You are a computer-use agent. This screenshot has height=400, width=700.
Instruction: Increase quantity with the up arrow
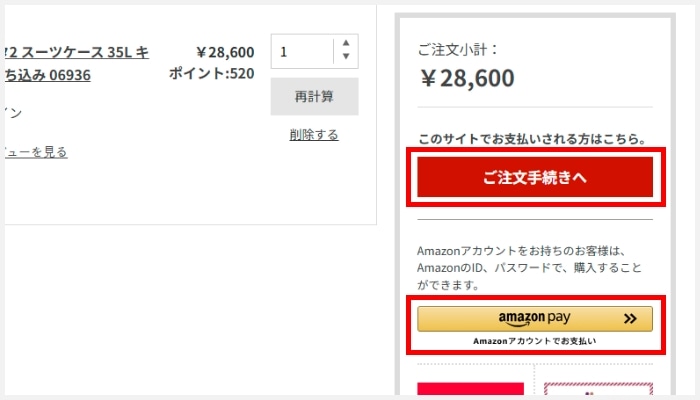pyautogui.click(x=346, y=43)
